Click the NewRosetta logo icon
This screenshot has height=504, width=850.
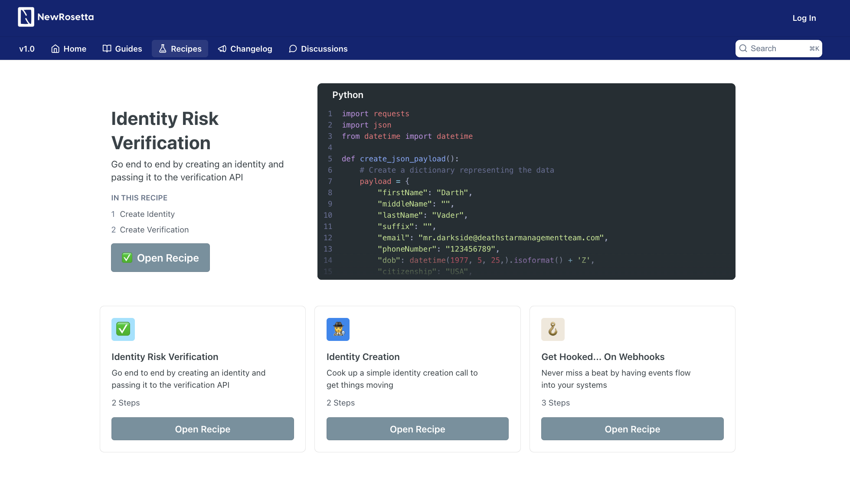(26, 17)
